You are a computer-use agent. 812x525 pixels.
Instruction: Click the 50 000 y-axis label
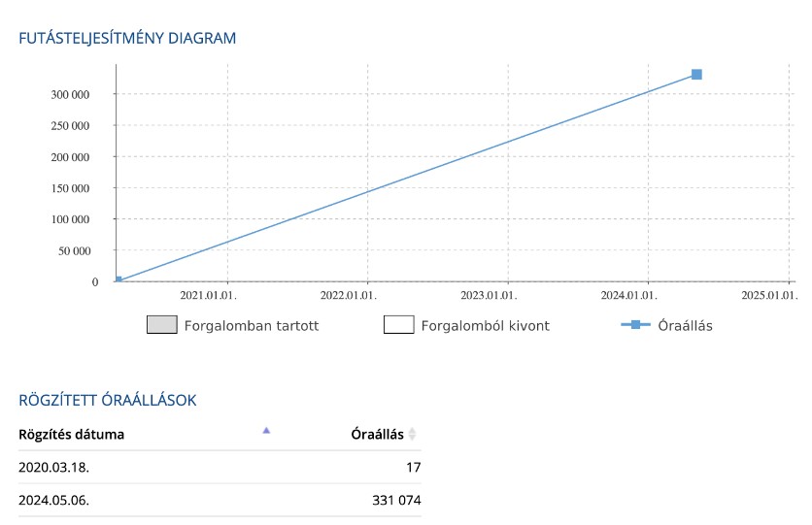coord(74,251)
